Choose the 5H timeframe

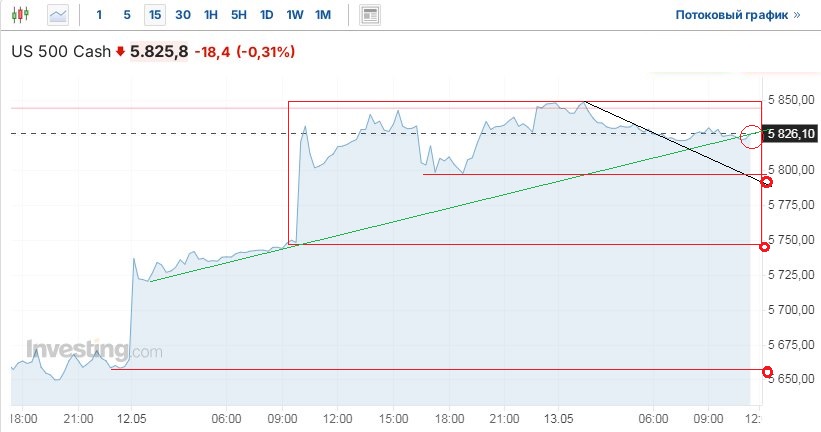coord(238,15)
